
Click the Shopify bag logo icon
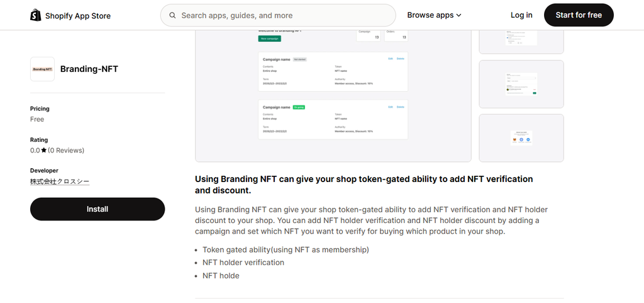tap(36, 15)
